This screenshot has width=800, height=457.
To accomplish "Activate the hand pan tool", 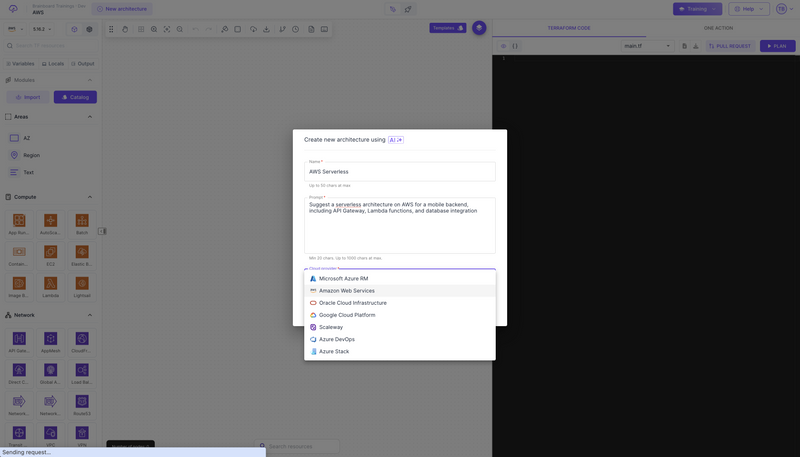I will pyautogui.click(x=125, y=30).
